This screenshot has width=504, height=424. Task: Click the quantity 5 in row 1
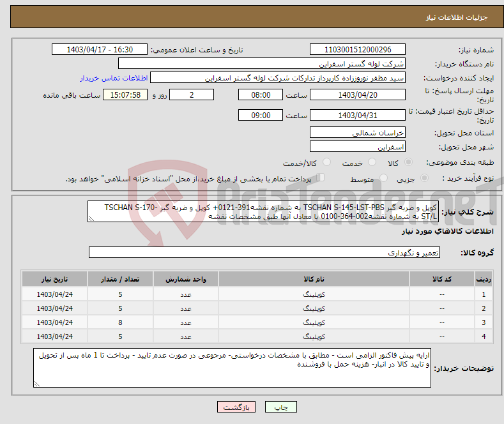(x=120, y=294)
